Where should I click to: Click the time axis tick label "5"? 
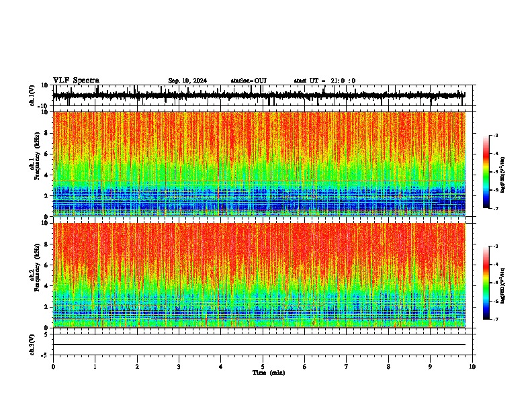click(263, 367)
